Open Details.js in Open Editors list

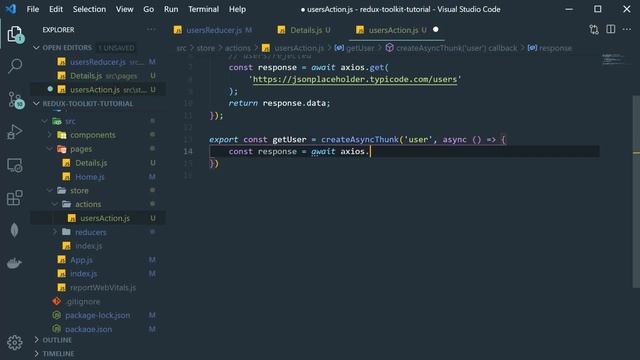(x=98, y=76)
